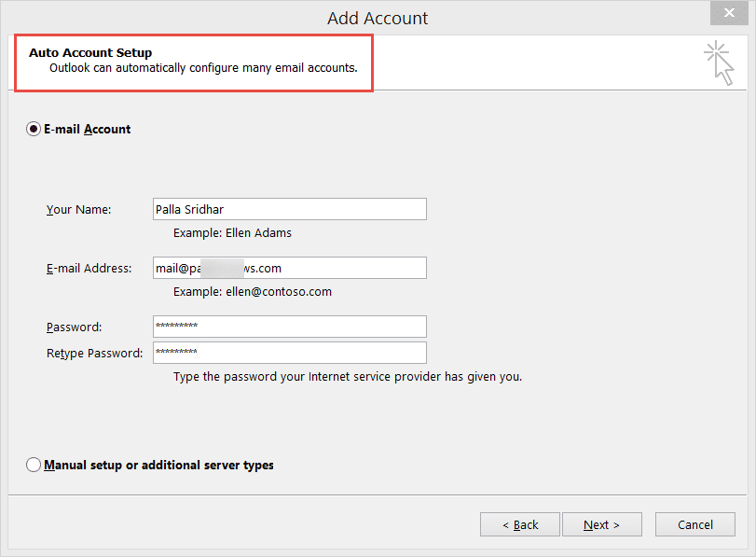
Task: Select the Retype Password field
Action: (x=289, y=353)
